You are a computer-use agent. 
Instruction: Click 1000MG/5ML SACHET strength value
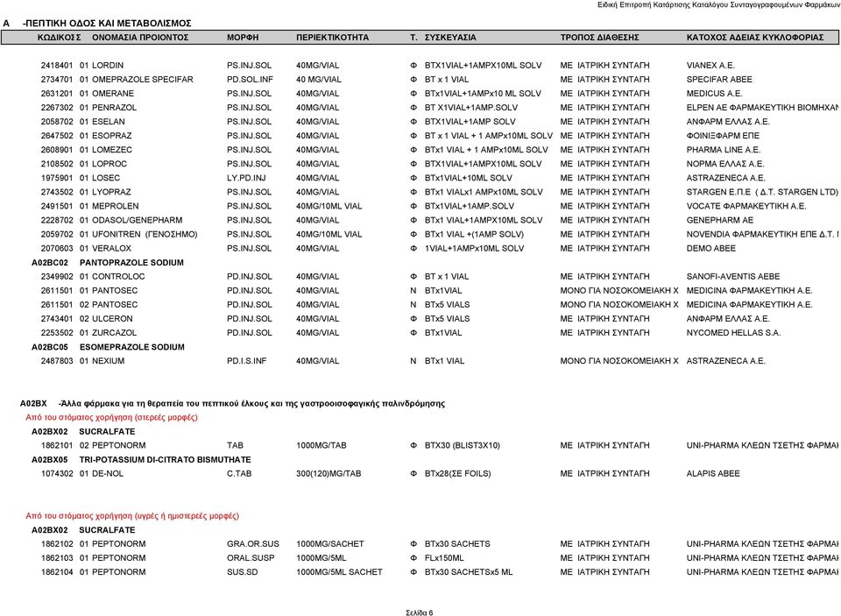340,572
